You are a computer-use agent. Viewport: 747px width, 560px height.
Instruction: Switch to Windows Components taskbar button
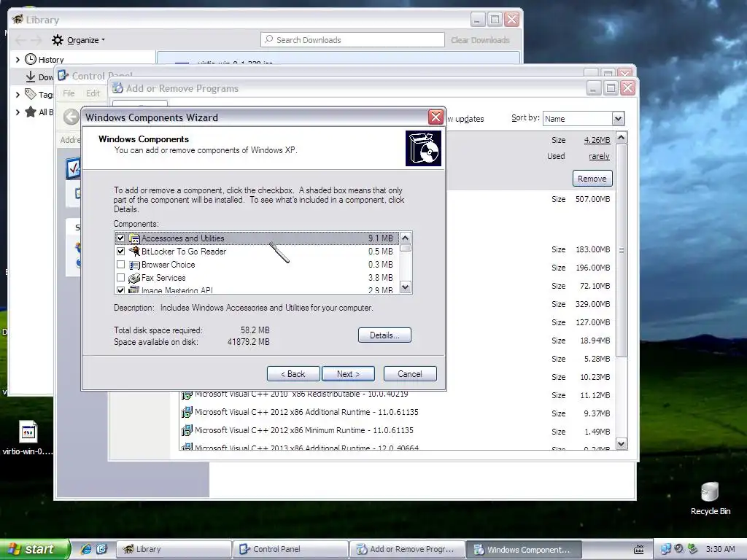(524, 549)
